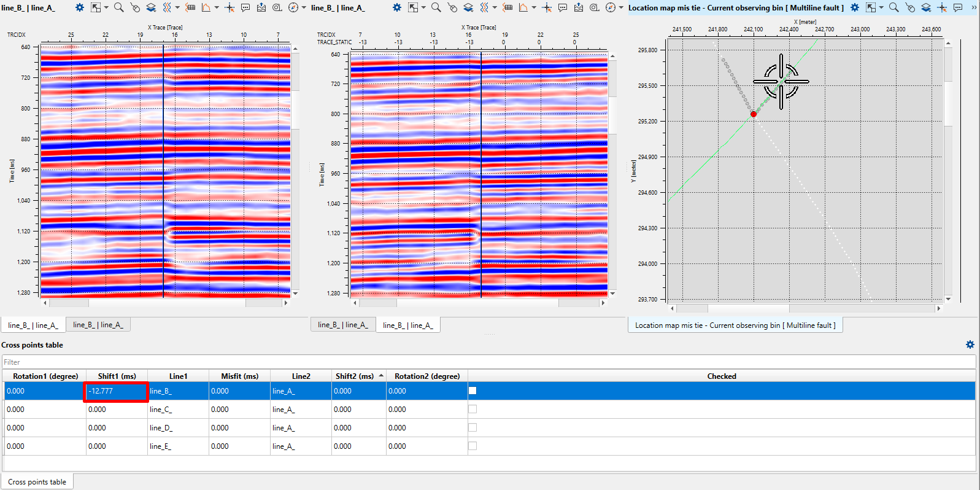Tick the Checked box for line_C_ row

pyautogui.click(x=473, y=409)
